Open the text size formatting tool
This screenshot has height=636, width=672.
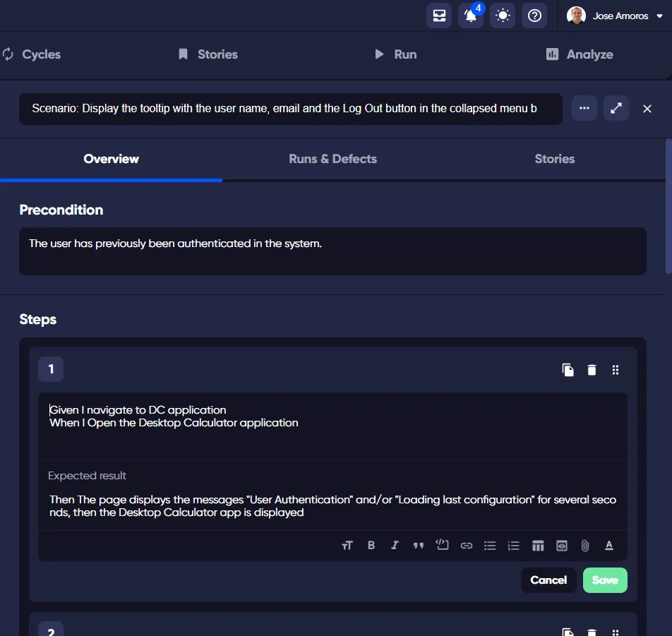point(347,546)
